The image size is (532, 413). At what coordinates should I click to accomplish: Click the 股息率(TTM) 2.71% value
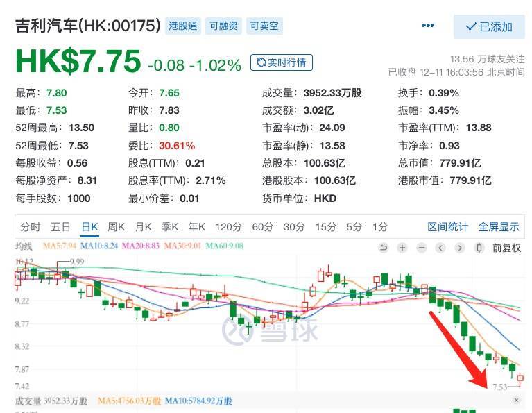coord(211,180)
